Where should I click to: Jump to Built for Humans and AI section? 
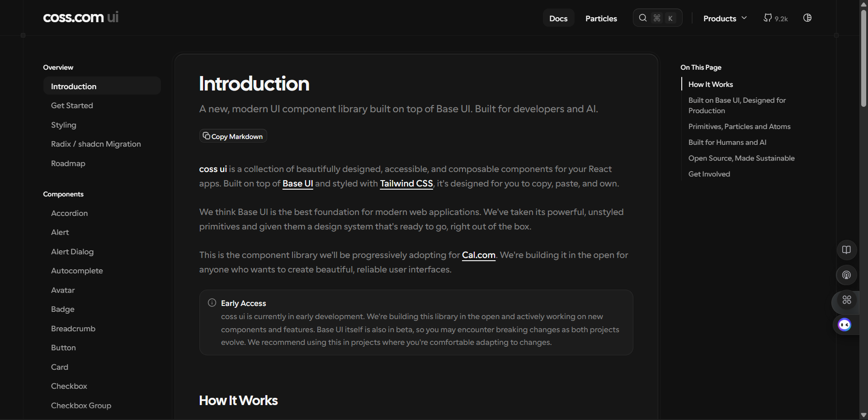click(727, 142)
